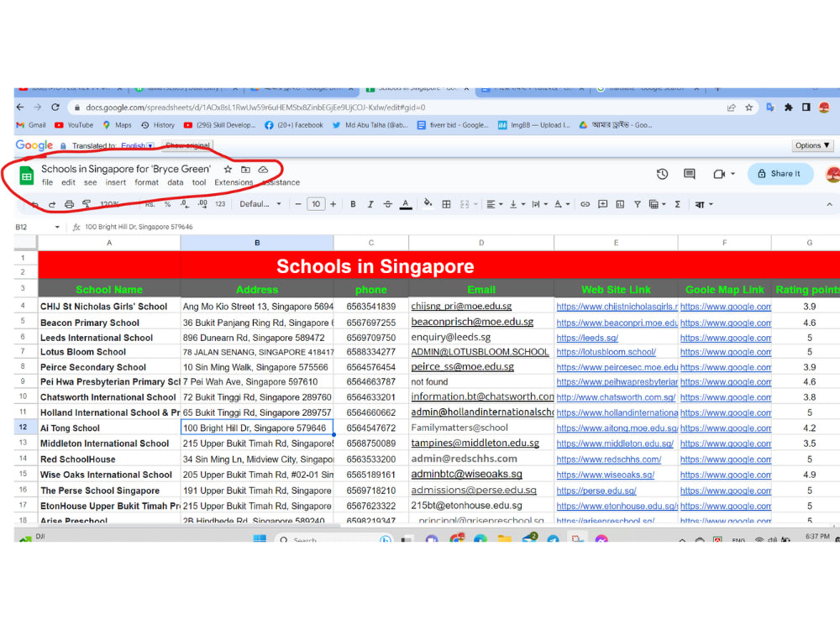Click the Show original button

point(187,145)
